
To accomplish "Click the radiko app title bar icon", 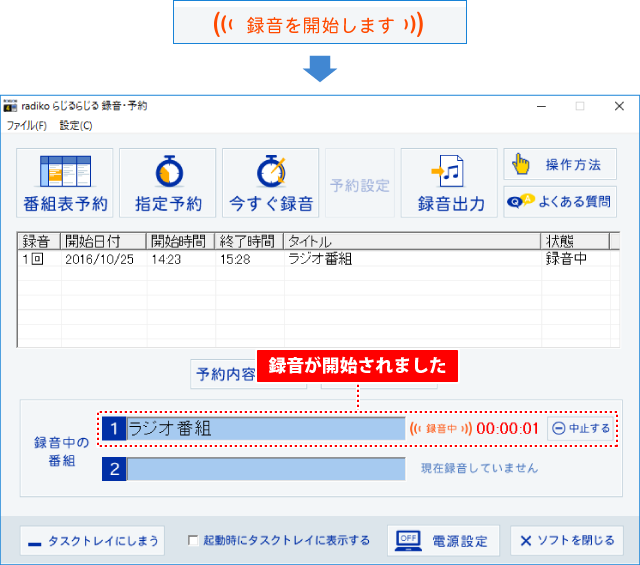I will (10, 106).
